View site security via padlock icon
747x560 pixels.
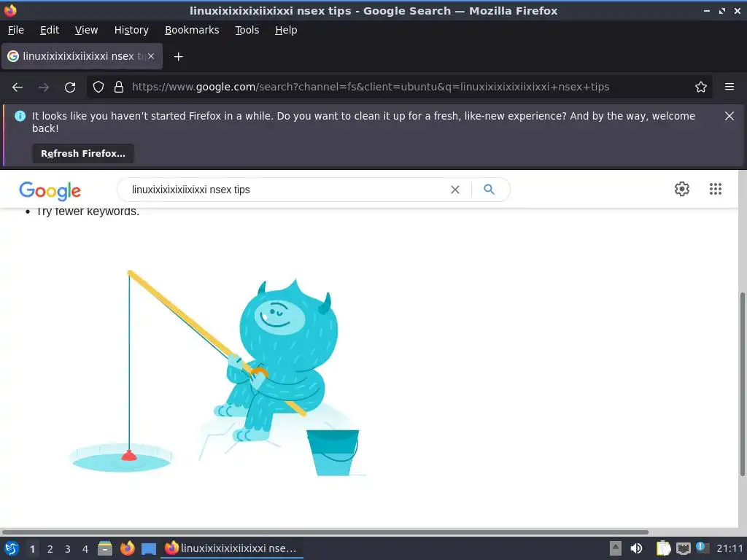click(x=119, y=87)
